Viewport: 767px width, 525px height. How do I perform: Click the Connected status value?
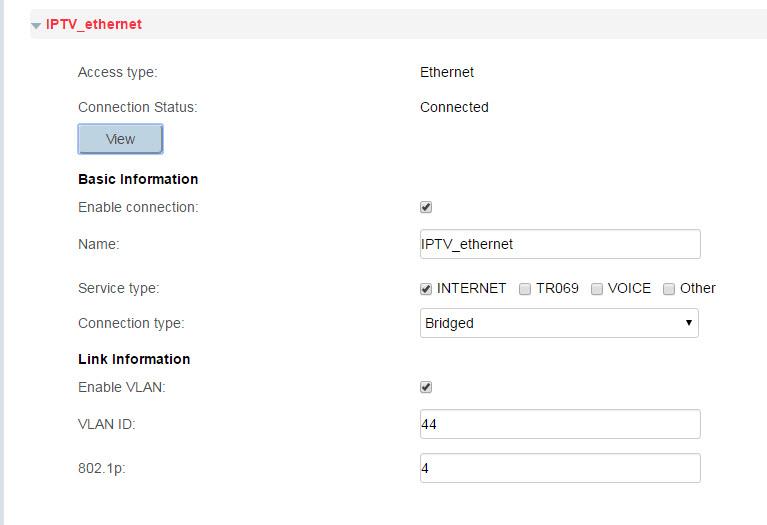454,107
